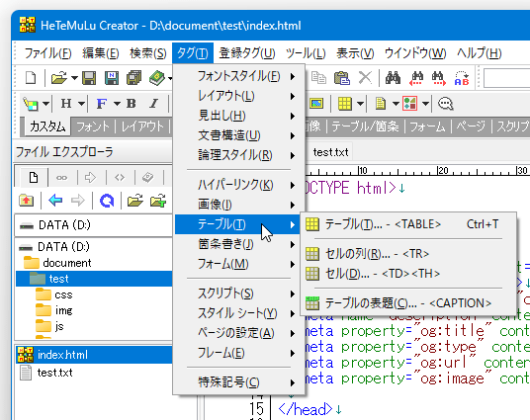This screenshot has width=530, height=420.
Task: Expand 特殊記号(C) submenu
Action: click(238, 382)
